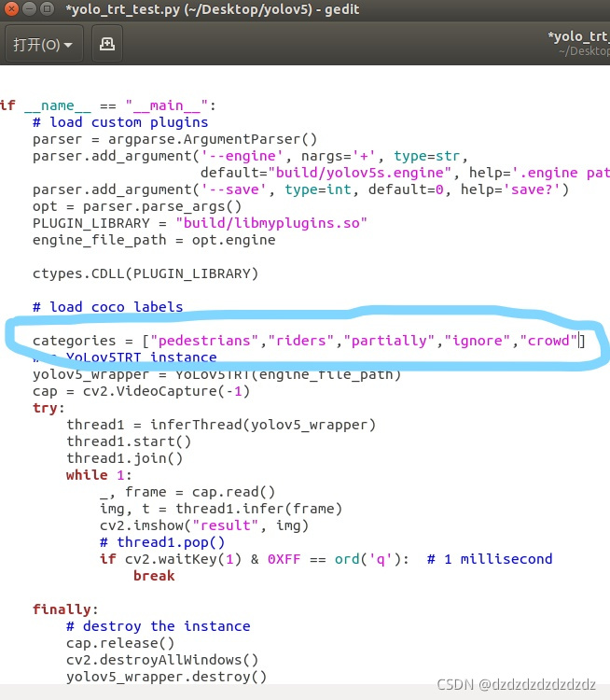Click the 'thread1.start()' line
This screenshot has height=700, width=610.
point(129,442)
